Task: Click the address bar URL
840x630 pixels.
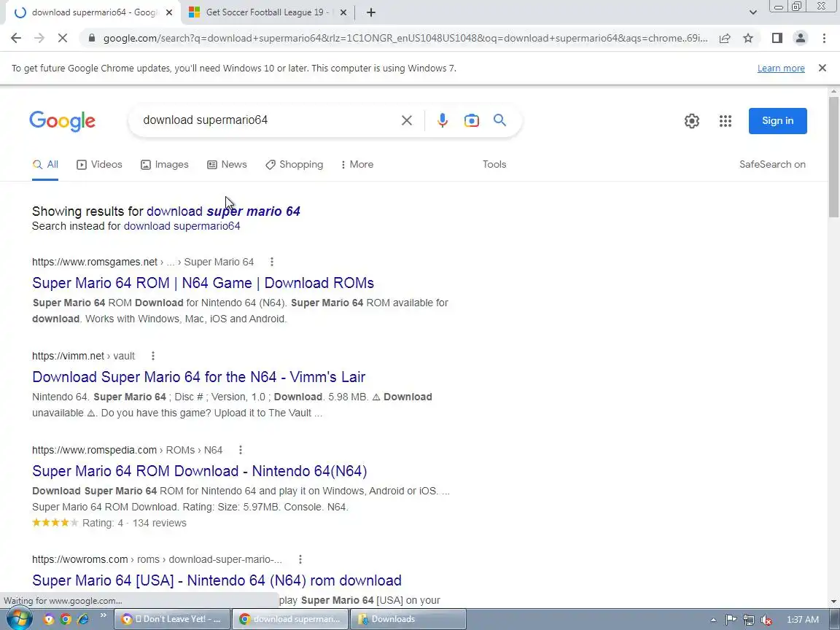Action: click(405, 38)
